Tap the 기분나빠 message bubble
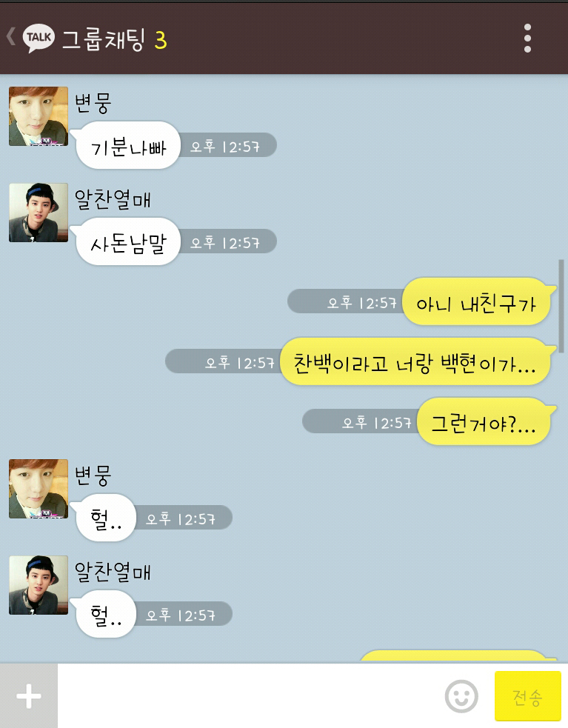 tap(127, 145)
